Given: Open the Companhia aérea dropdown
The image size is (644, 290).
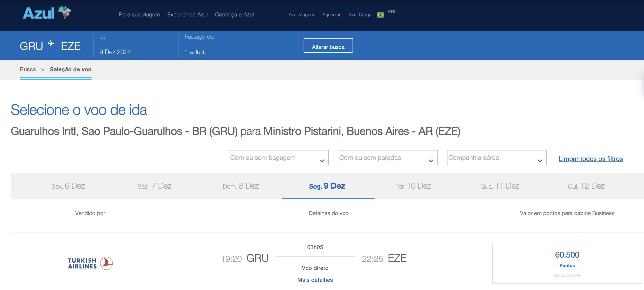Looking at the screenshot, I should pos(496,158).
